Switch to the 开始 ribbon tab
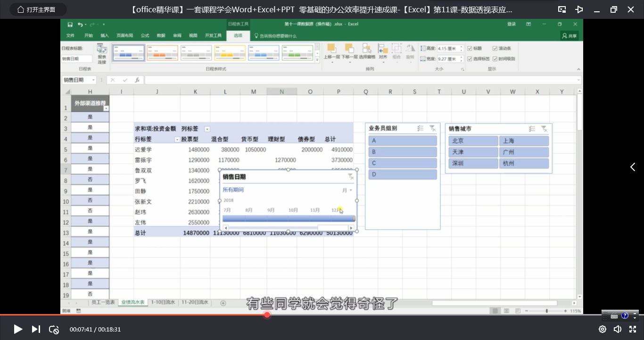 point(89,35)
